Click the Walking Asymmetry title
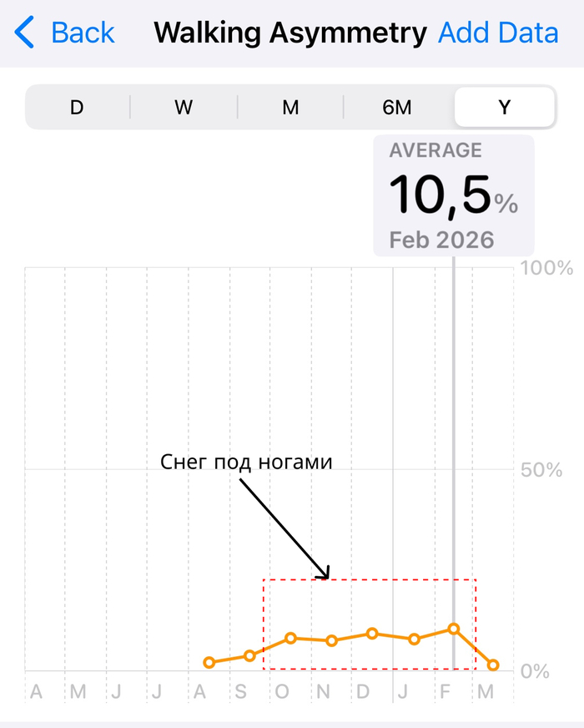This screenshot has height=728, width=584. [x=290, y=33]
